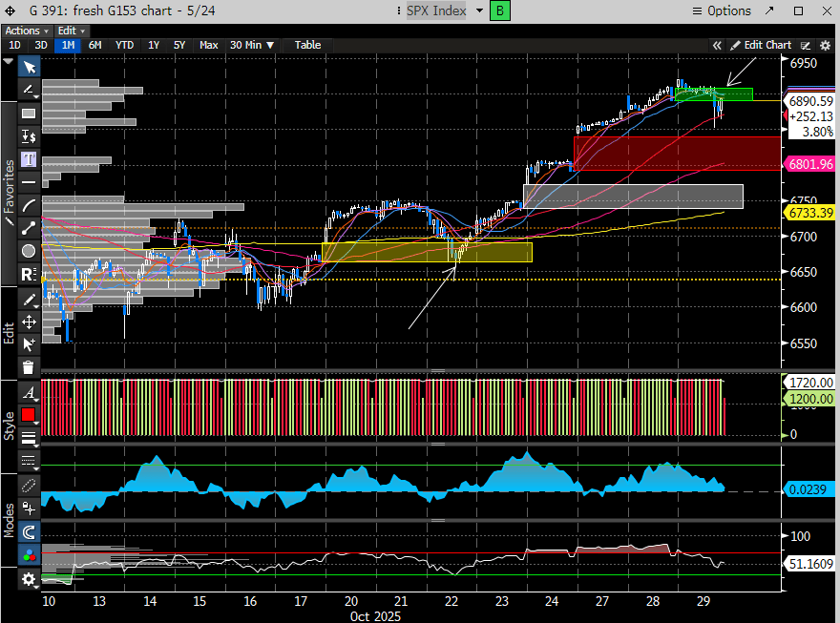The width and height of the screenshot is (840, 623).
Task: Click the 1720.00 volume axis label
Action: pos(810,383)
